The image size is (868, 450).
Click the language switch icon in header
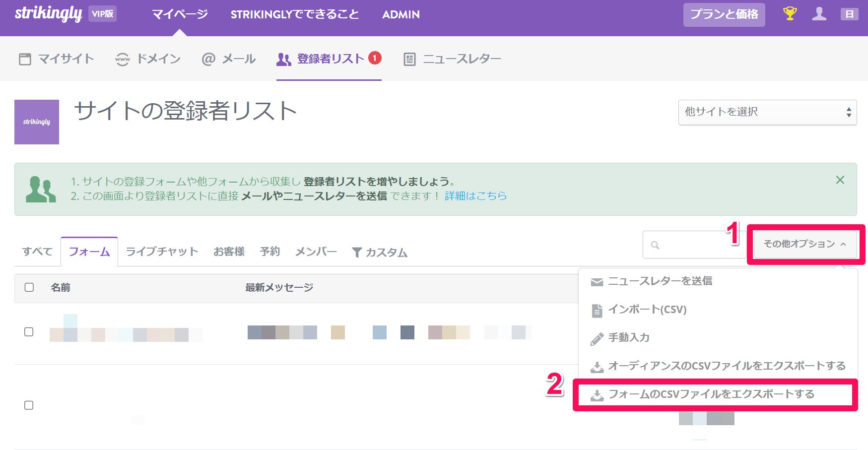[x=849, y=14]
